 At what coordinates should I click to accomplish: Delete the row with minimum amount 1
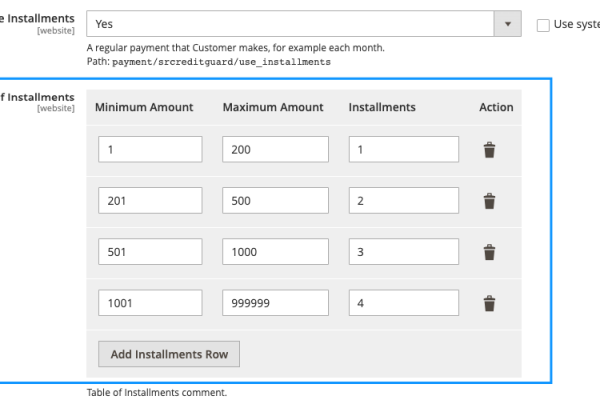tap(489, 149)
